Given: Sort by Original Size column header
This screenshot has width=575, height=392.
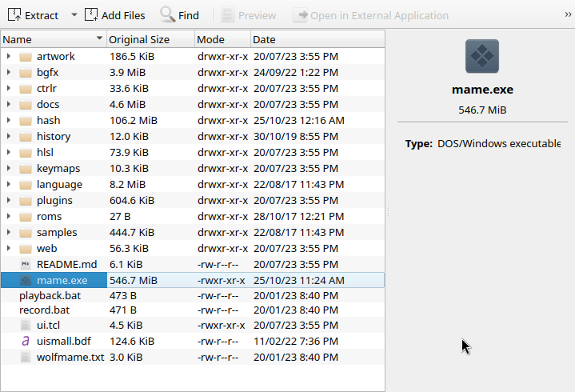Looking at the screenshot, I should [x=150, y=39].
